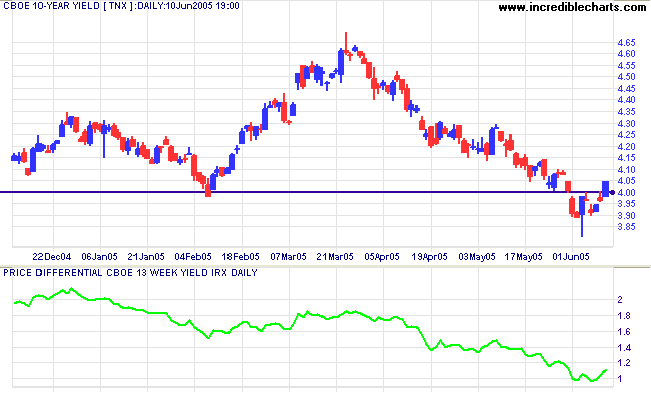
Task: Click the dot ending the 4.00 horizontal line
Action: click(x=612, y=192)
